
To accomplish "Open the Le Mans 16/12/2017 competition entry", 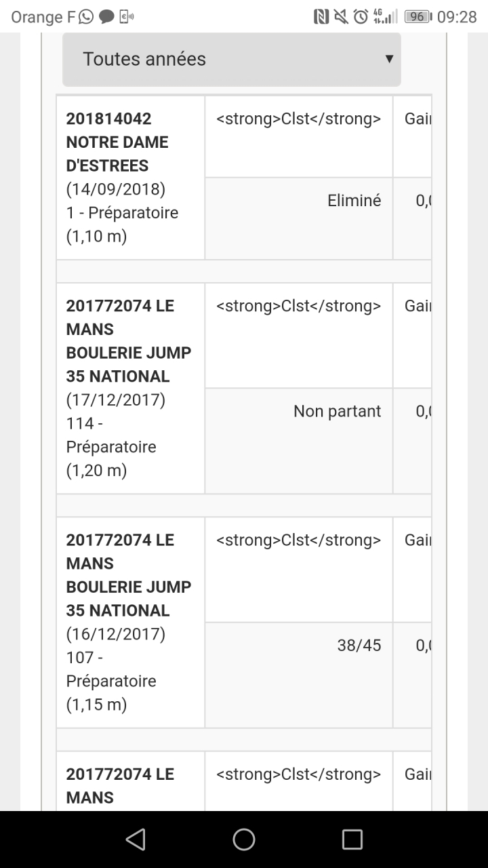I will [130, 622].
